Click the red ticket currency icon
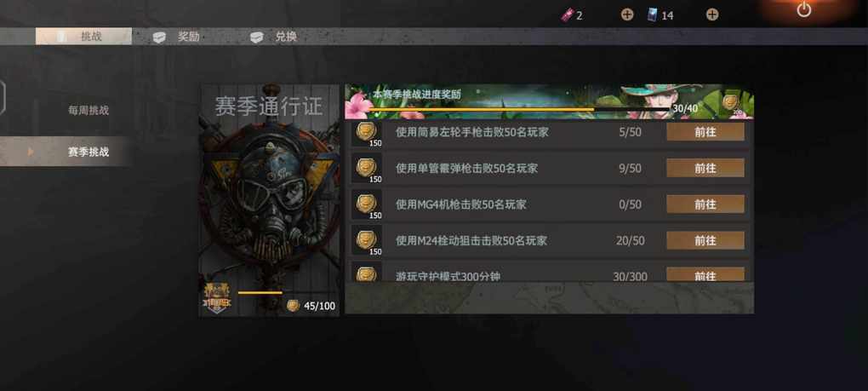Viewport: 868px width, 391px height. tap(568, 15)
